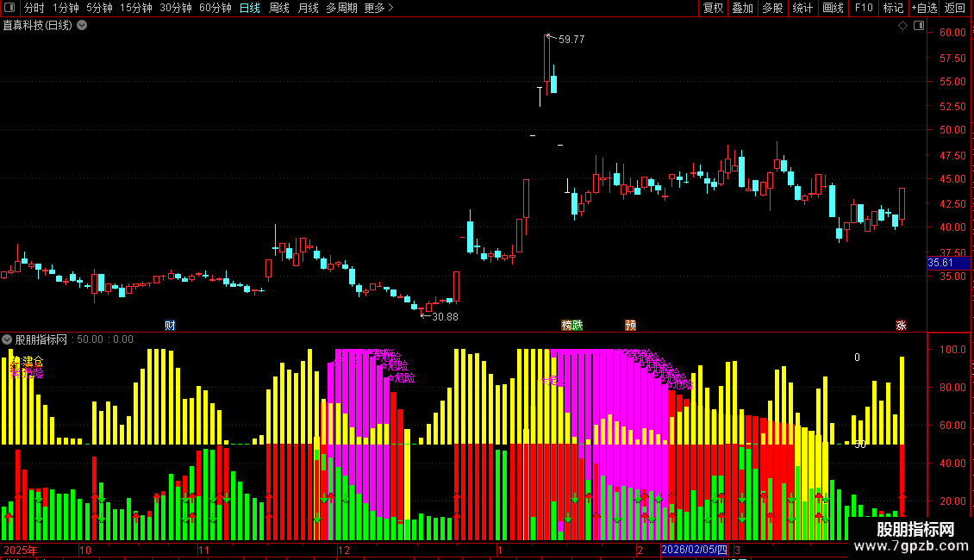Image resolution: width=974 pixels, height=560 pixels.
Task: Open the 多股 multi-stock view
Action: point(773,8)
